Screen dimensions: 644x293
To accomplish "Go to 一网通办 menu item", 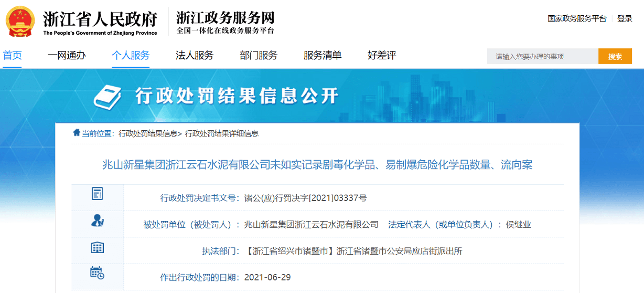I will (x=67, y=56).
